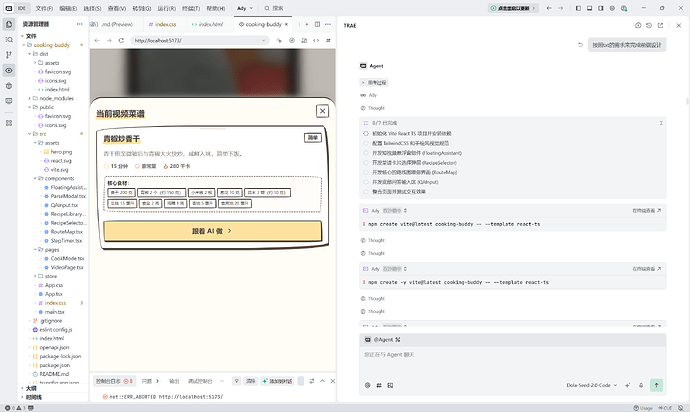Check the todo item mentioning RouteMap
The image size is (690, 412).
pos(366,172)
